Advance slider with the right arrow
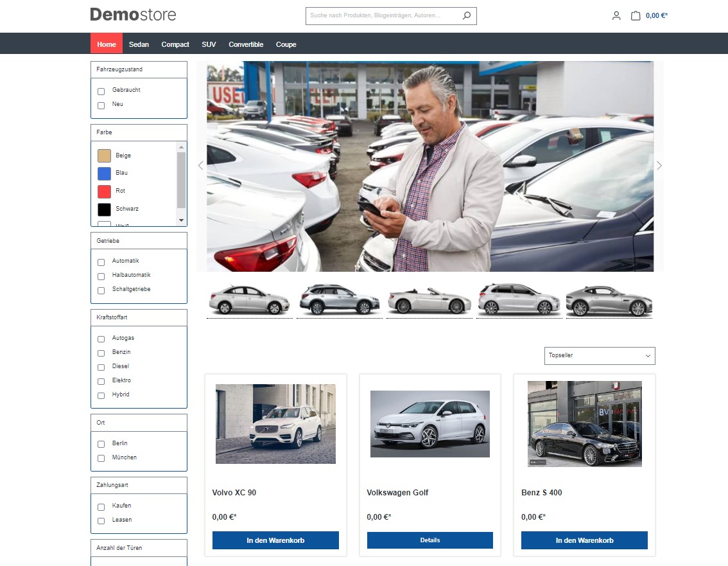728x566 pixels. click(659, 165)
